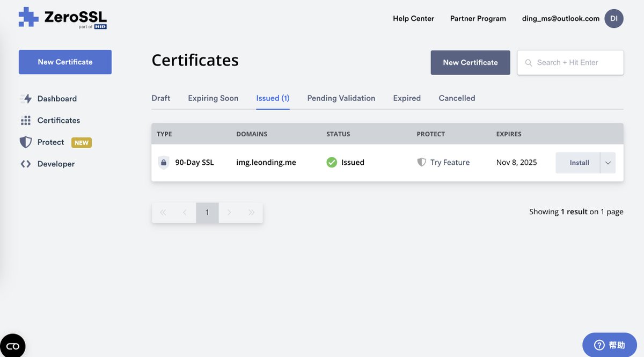Click the round chat widget icon
Screen dimensions: 644x357
12,346
